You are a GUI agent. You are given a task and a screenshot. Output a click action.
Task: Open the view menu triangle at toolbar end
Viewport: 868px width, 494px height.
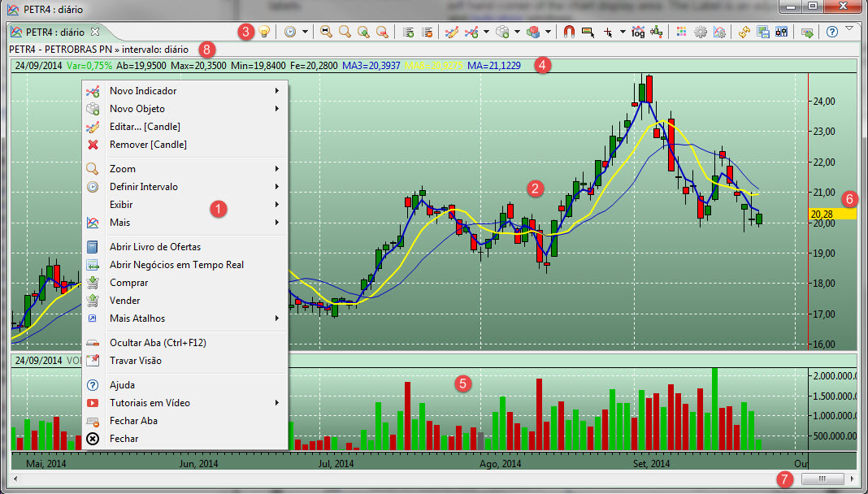(x=850, y=28)
